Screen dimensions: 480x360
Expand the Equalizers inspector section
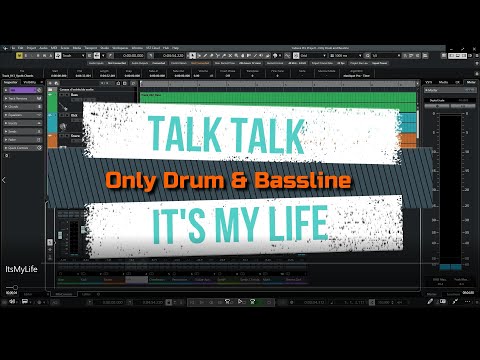coord(23,115)
